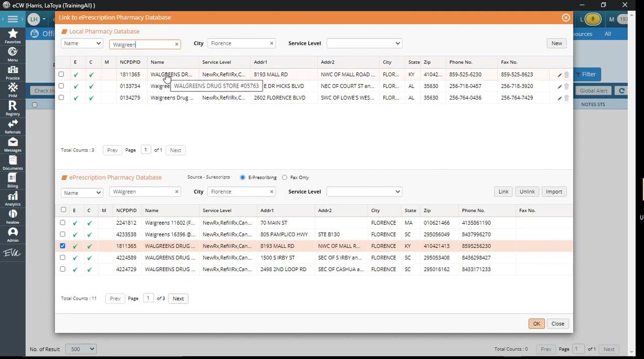
Task: Click the Unlink button
Action: tap(527, 192)
